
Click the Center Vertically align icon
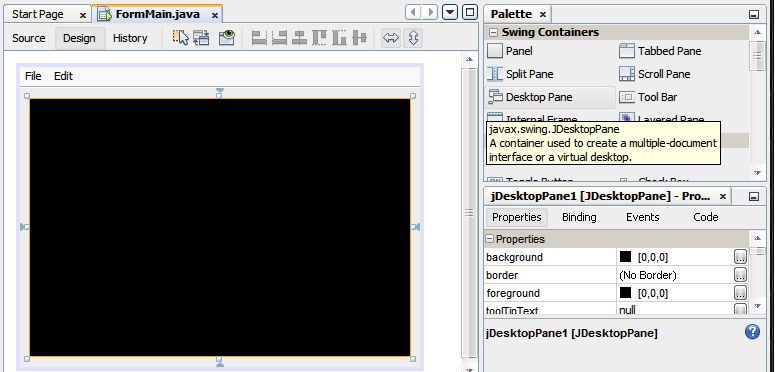(x=359, y=38)
